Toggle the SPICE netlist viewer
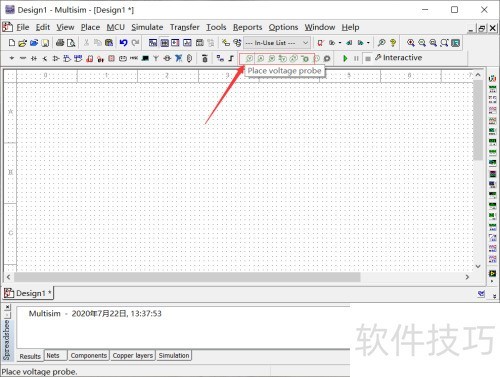Viewport: 500px width, 377px height. 175,43
